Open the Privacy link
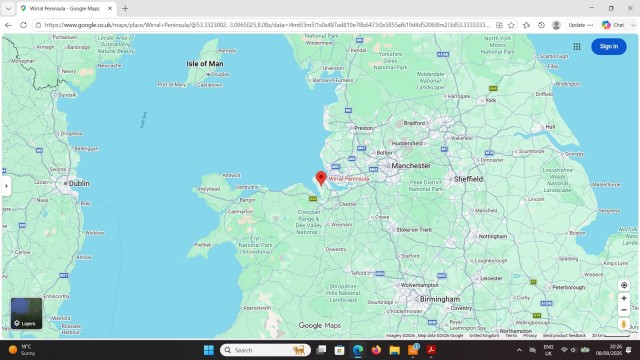This screenshot has height=360, width=640. 530,336
